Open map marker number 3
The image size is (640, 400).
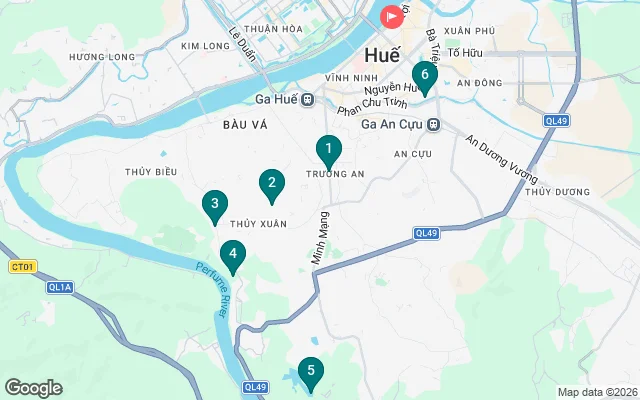(x=215, y=208)
